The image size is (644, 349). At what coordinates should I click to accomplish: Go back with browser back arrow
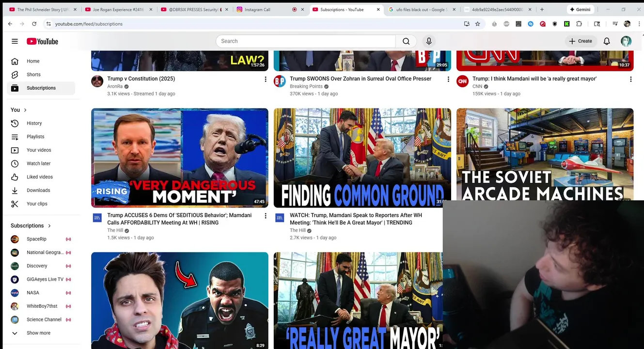(x=10, y=23)
